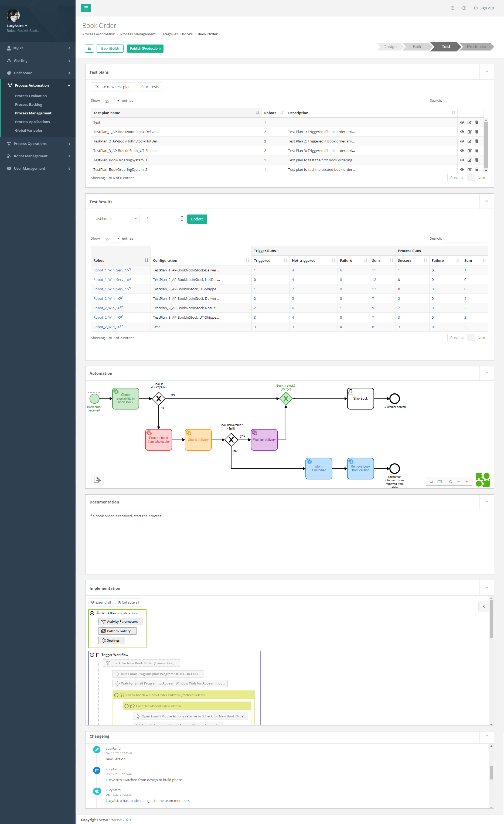The height and width of the screenshot is (824, 504).
Task: Expand the Alerting sidebar menu
Action: click(38, 60)
